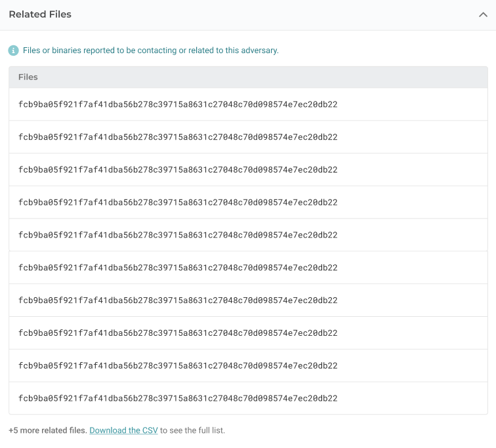Click the sixth file hash row

tap(178, 268)
